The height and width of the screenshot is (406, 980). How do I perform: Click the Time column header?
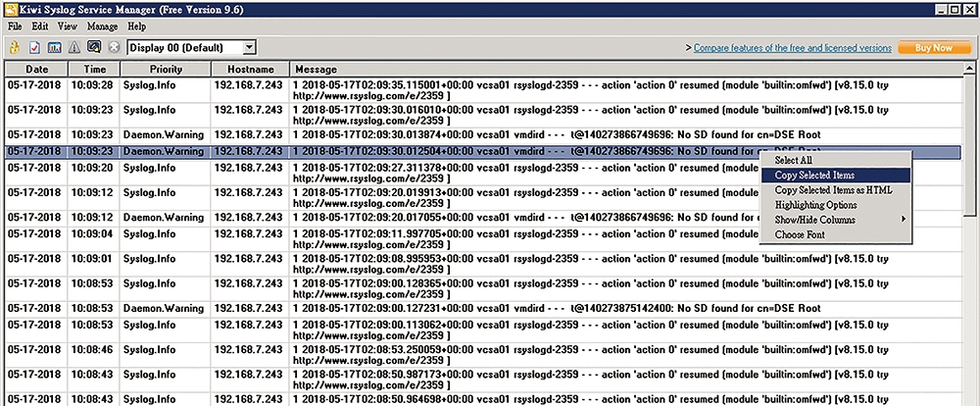(94, 69)
